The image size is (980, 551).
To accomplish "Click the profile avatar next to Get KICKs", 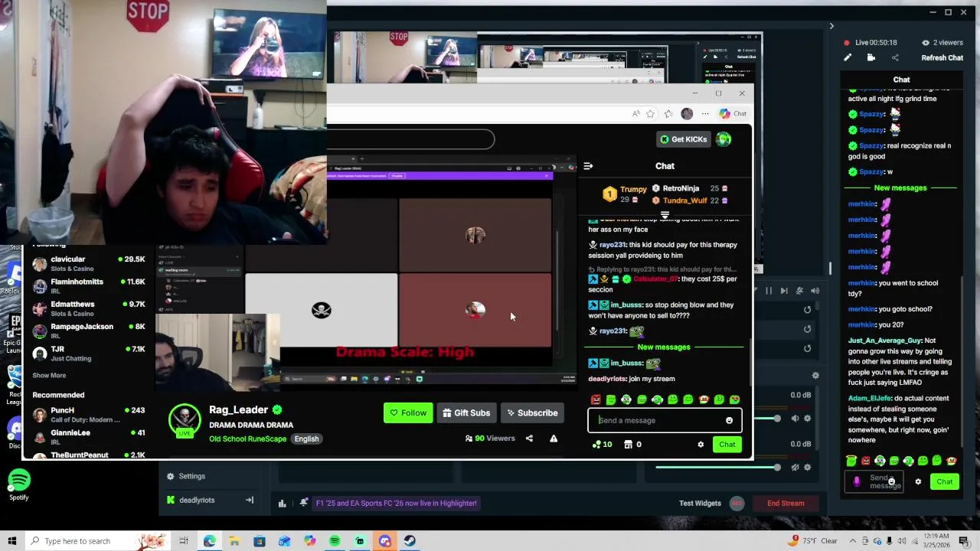I will coord(724,139).
